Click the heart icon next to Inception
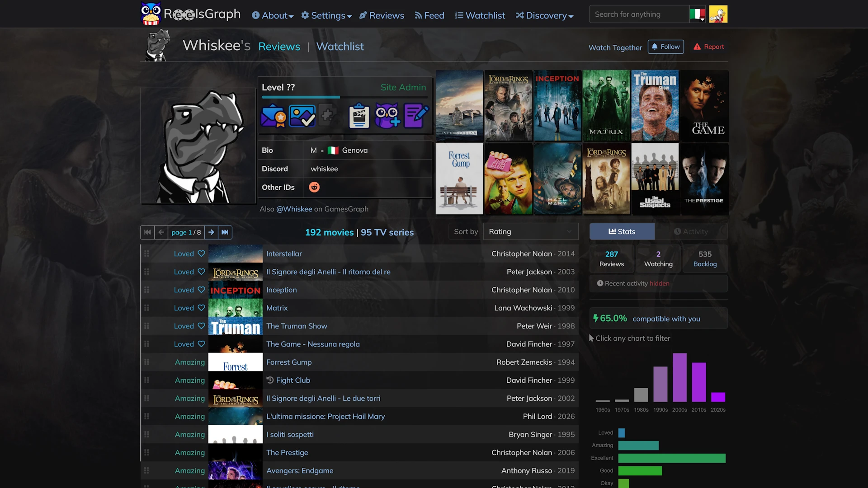This screenshot has width=868, height=488. [201, 290]
